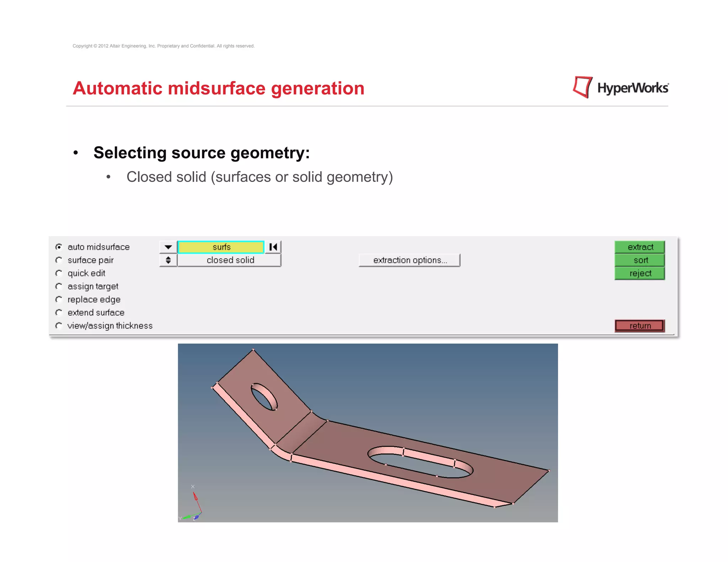Viewport: 728px width, 562px height.
Task: Click the 'Automatic midsurface generation' title
Action: pos(219,88)
